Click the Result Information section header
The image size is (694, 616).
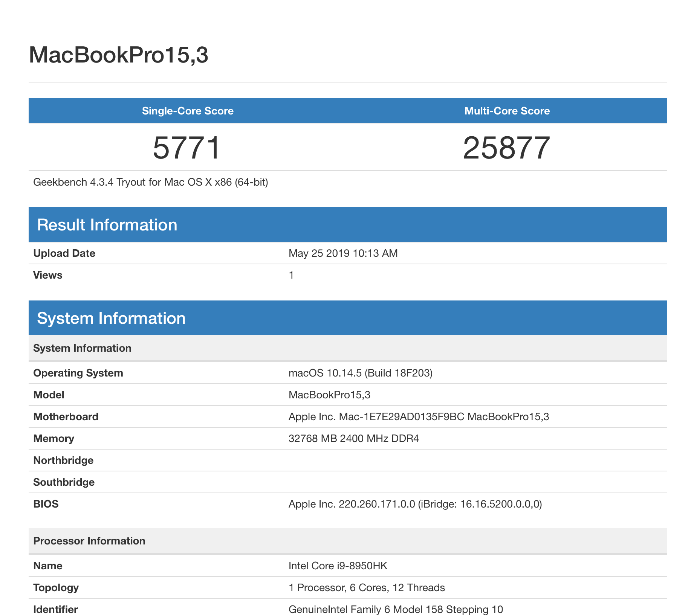point(348,224)
